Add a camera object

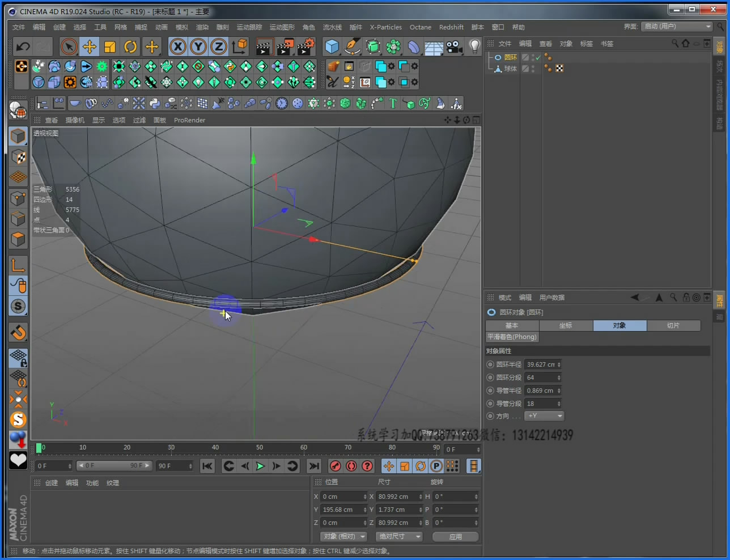pos(454,46)
